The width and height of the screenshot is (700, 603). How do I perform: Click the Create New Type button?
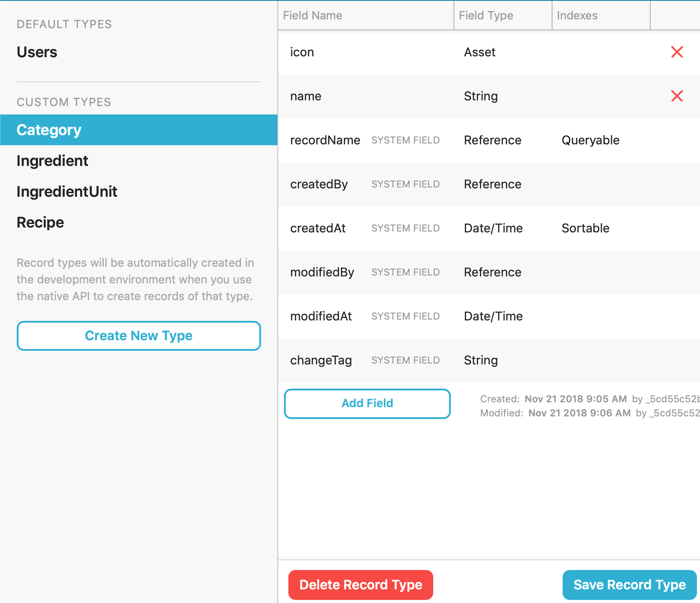click(139, 336)
